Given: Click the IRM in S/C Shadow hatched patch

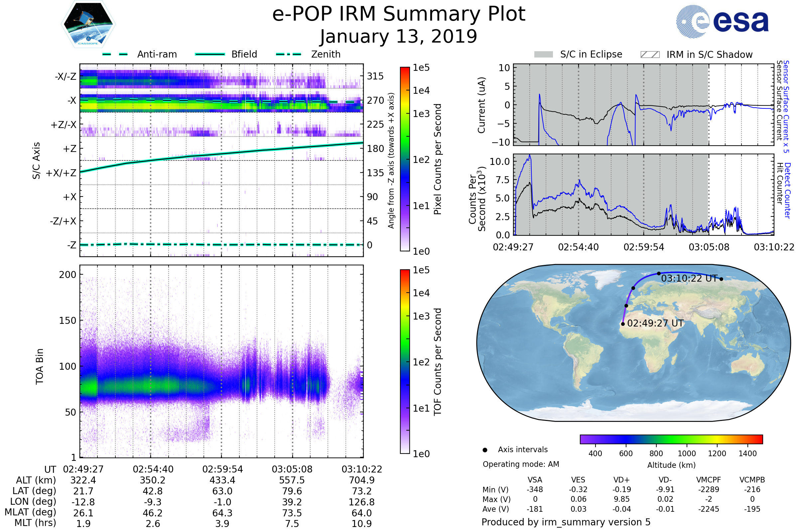Looking at the screenshot, I should (x=650, y=55).
